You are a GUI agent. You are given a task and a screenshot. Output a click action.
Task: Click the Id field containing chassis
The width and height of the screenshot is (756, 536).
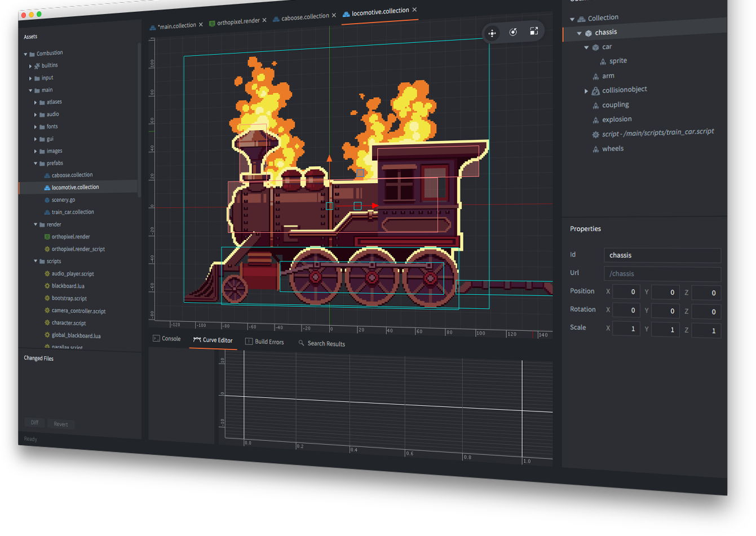tap(662, 255)
